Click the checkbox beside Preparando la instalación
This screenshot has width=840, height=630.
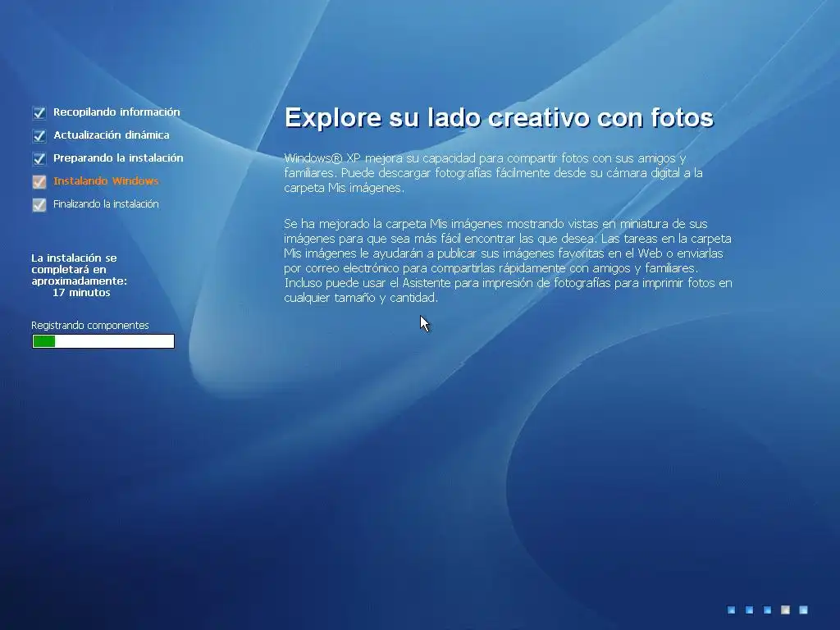coord(39,158)
